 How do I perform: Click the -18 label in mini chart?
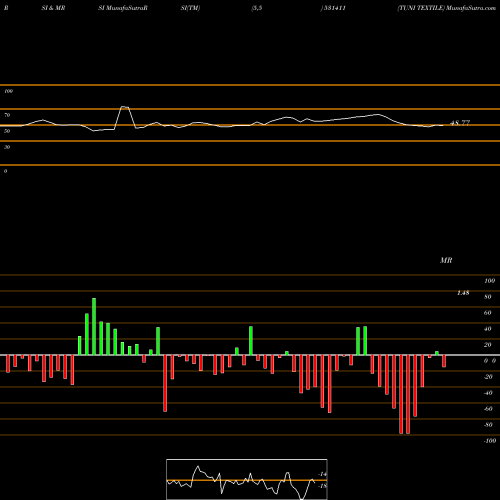pos(322,486)
